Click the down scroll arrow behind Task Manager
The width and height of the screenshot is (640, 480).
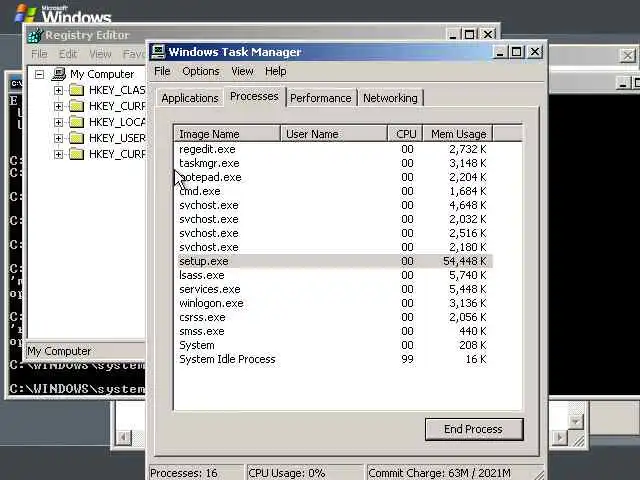click(576, 421)
